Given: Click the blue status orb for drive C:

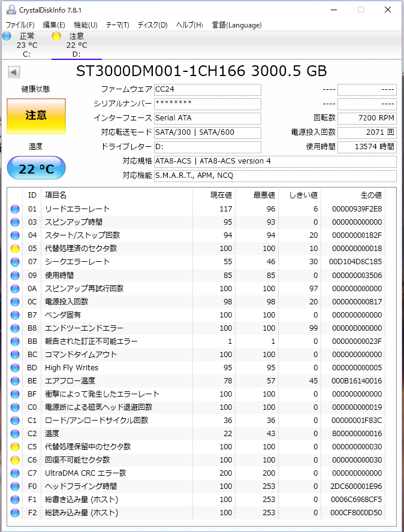Looking at the screenshot, I should (x=7, y=36).
